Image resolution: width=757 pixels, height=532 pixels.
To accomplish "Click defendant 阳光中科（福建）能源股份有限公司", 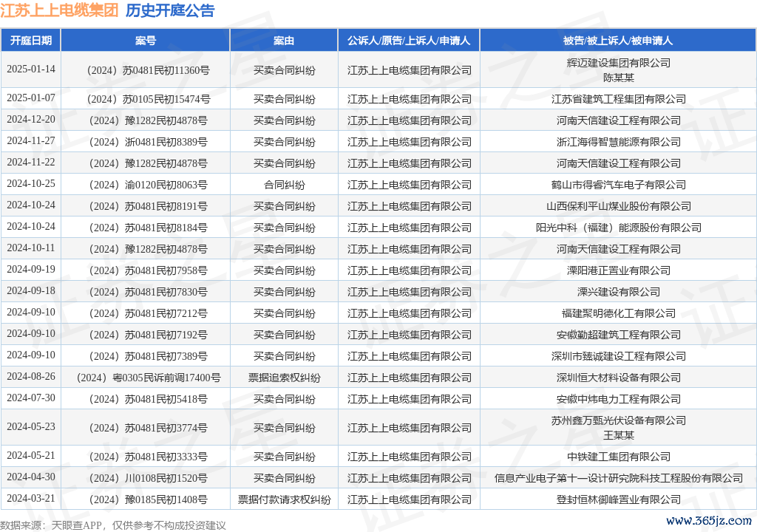I will (619, 228).
